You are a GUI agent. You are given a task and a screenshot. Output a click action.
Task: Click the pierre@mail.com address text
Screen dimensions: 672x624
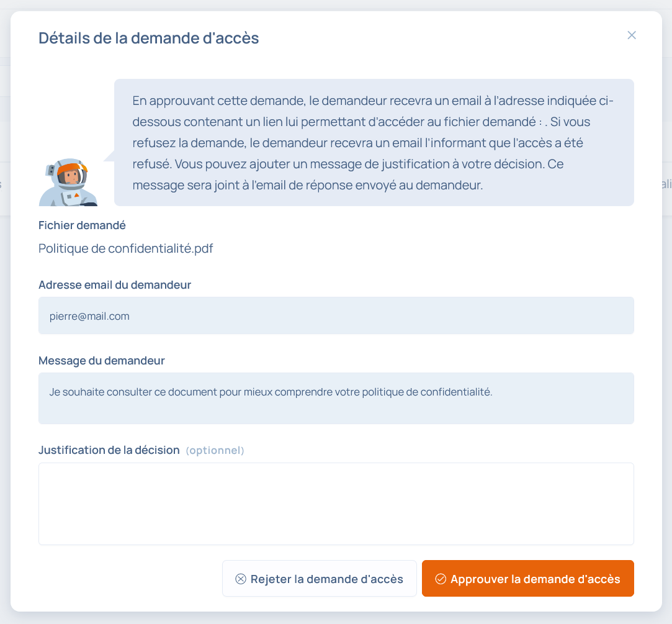point(89,316)
